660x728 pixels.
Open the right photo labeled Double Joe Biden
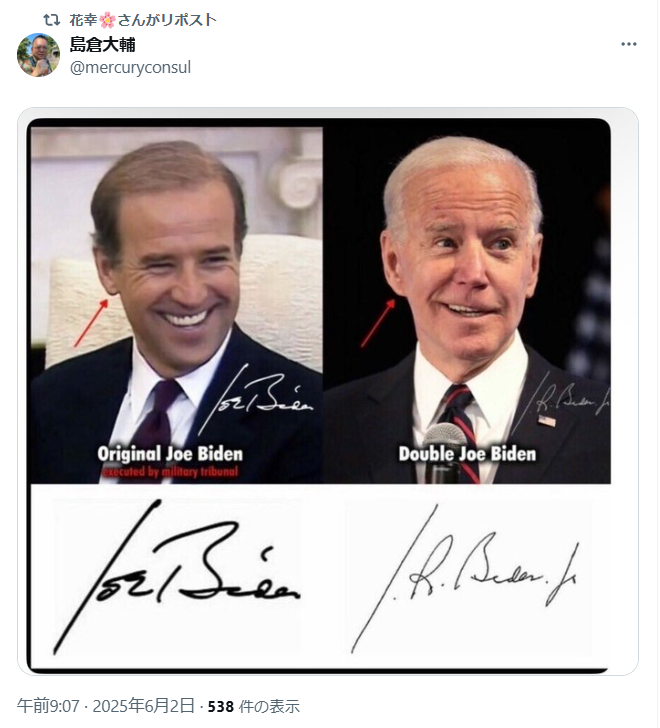click(x=467, y=302)
